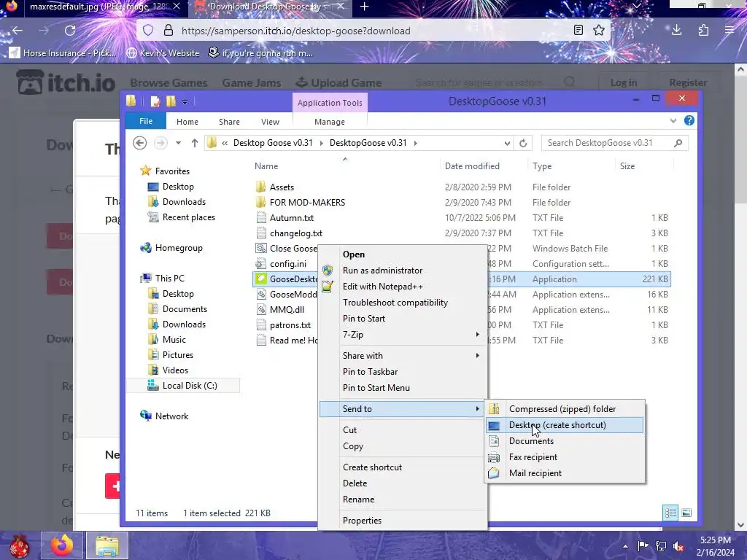Open a new Firefox tab
Screen dimensions: 747x560
point(365,7)
